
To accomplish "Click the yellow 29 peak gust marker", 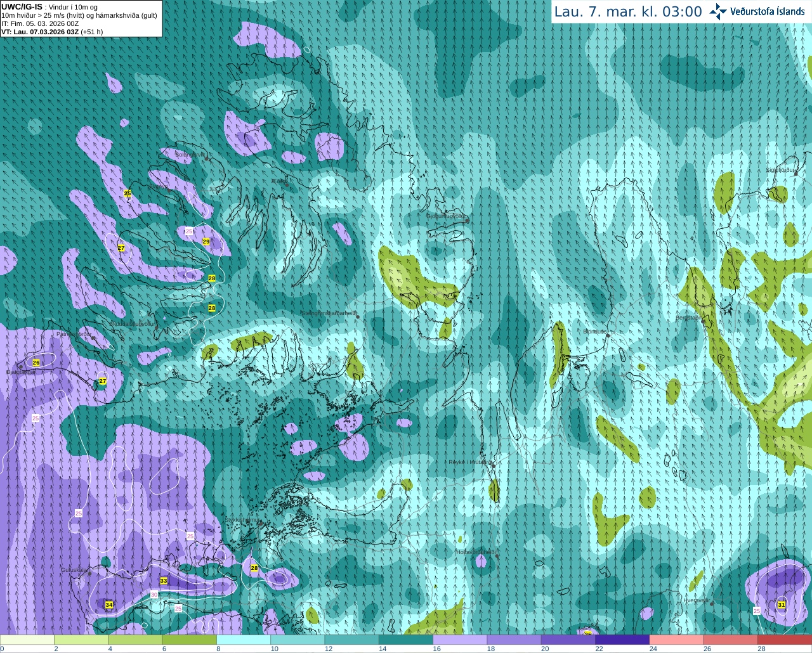I will click(x=206, y=242).
